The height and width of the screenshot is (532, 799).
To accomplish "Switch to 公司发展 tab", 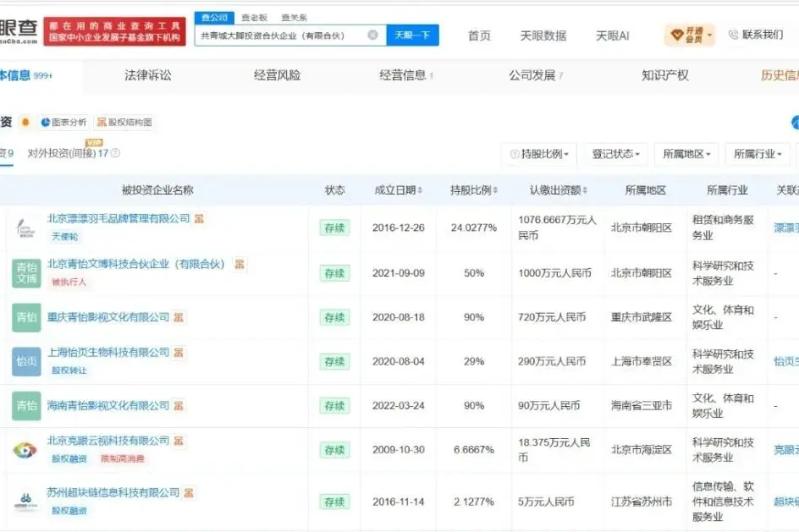I will 536,75.
